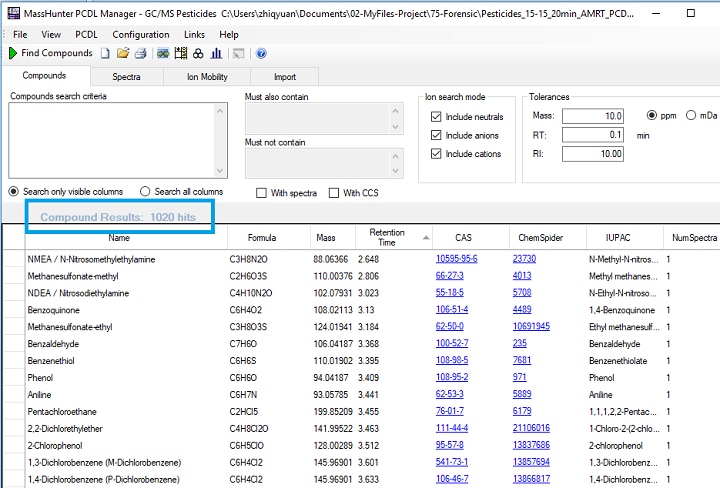720x488 pixels.
Task: Sort by the Retention Time column header
Action: click(x=387, y=237)
